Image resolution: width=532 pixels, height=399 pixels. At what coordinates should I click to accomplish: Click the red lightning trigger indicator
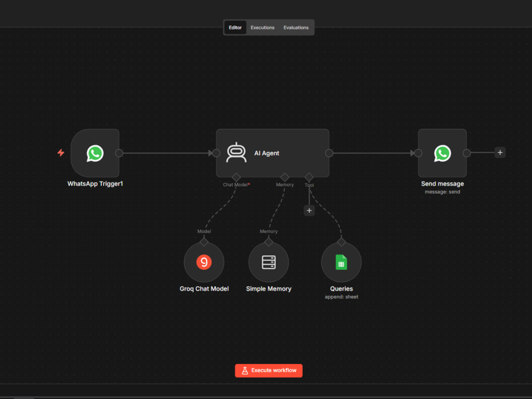click(x=61, y=153)
